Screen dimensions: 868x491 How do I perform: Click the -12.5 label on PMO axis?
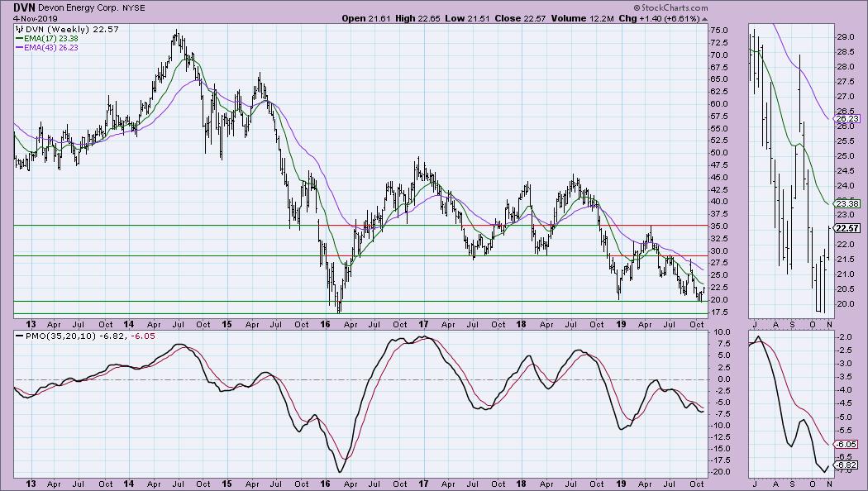point(719,436)
